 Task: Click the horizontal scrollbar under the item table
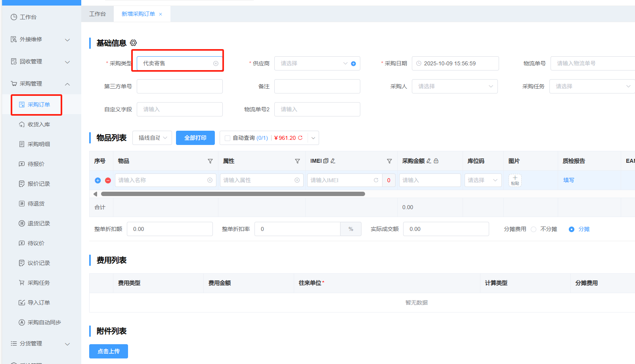233,194
